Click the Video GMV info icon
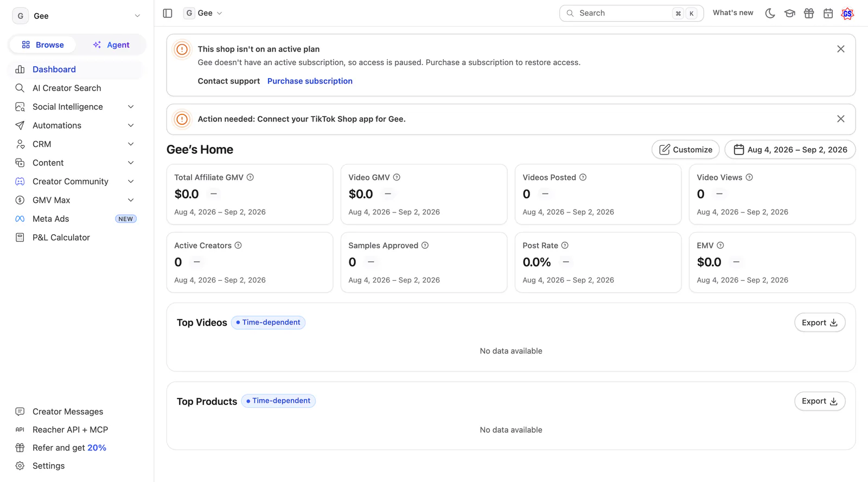This screenshot has width=868, height=482. pyautogui.click(x=397, y=177)
